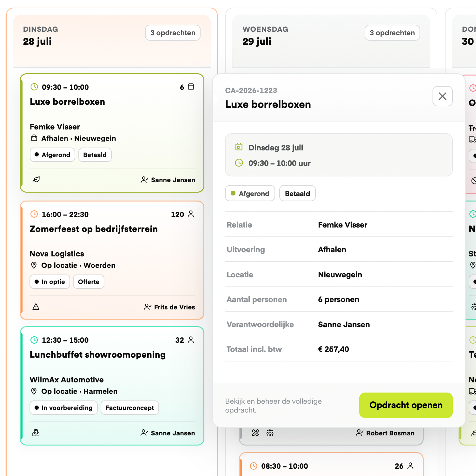This screenshot has width=476, height=476.
Task: Click person icon beside Frits de Vries
Action: (x=148, y=307)
